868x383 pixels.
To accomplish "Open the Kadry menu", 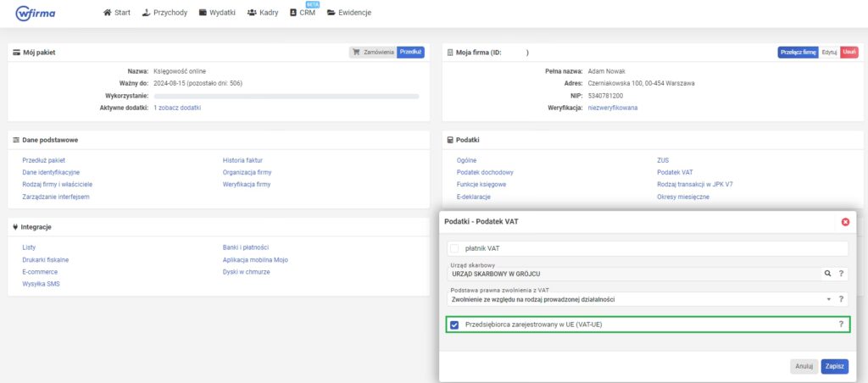I will click(263, 13).
